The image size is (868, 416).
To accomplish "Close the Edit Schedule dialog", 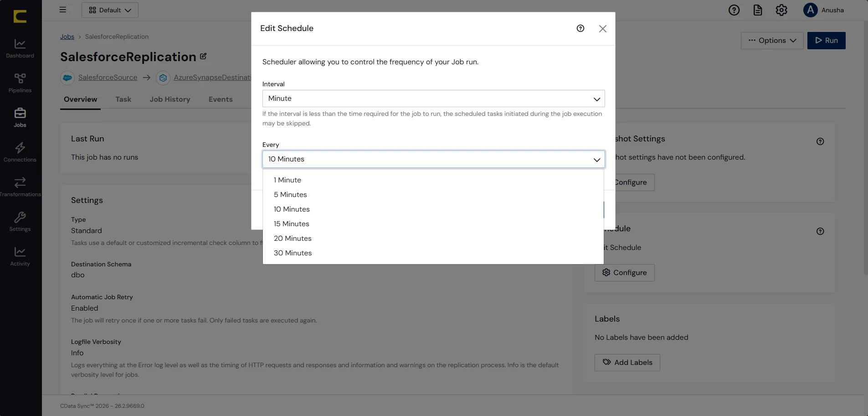I will [x=603, y=29].
